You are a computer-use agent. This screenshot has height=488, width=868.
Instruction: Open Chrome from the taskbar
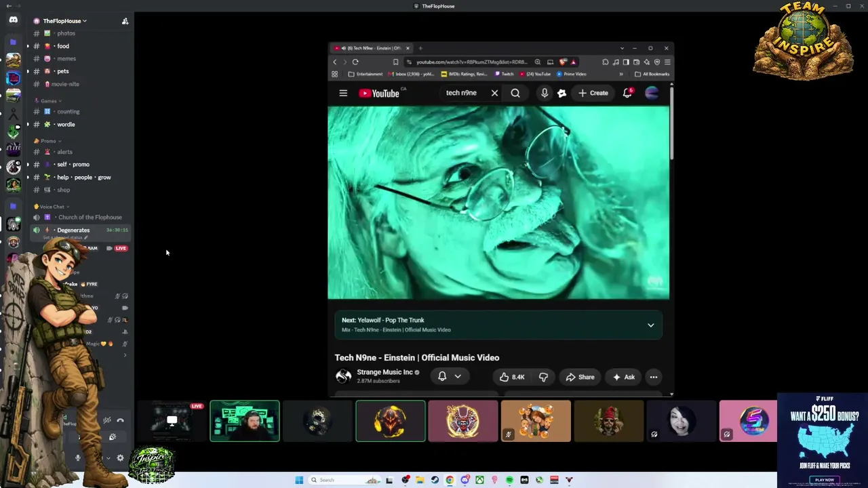[x=450, y=480]
